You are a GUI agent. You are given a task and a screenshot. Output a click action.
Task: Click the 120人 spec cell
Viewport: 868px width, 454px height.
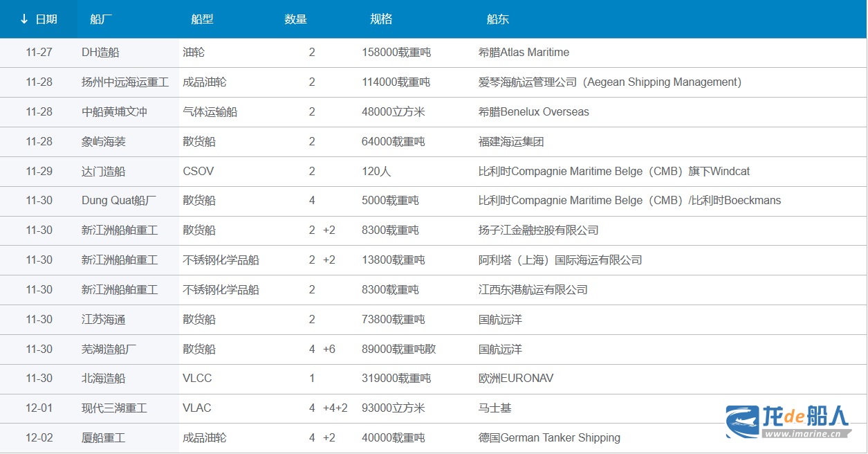tap(376, 172)
